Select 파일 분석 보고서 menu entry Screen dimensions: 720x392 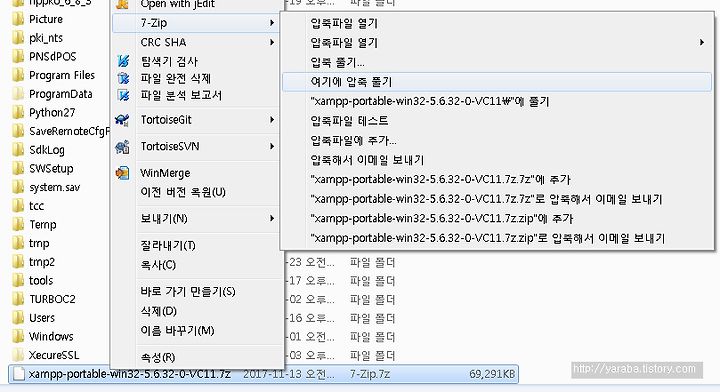point(196,95)
